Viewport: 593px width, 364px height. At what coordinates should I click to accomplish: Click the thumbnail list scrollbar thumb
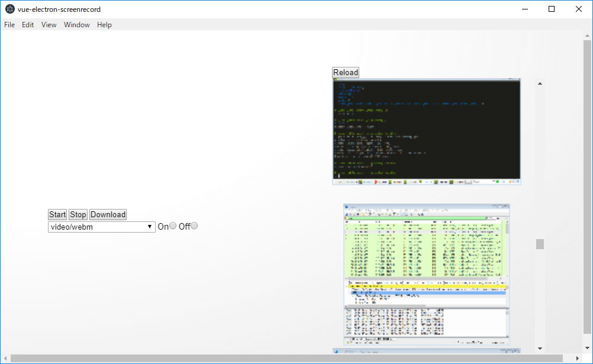click(x=540, y=244)
